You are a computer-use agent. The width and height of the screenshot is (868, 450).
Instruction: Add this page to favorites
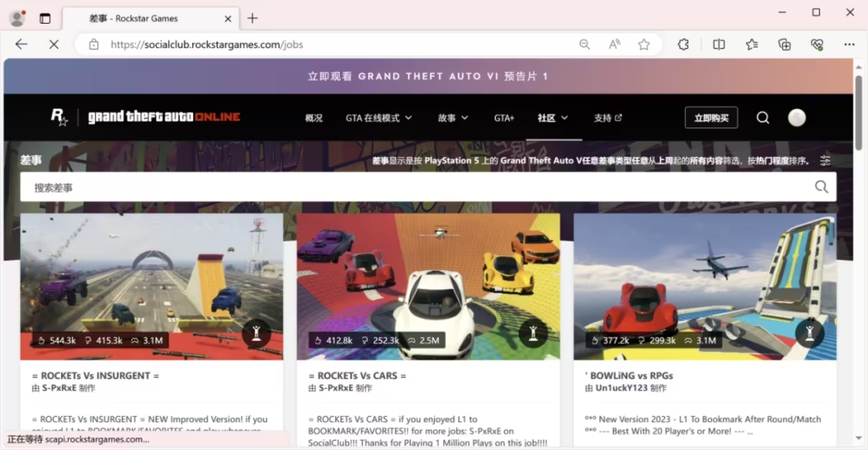pyautogui.click(x=643, y=44)
